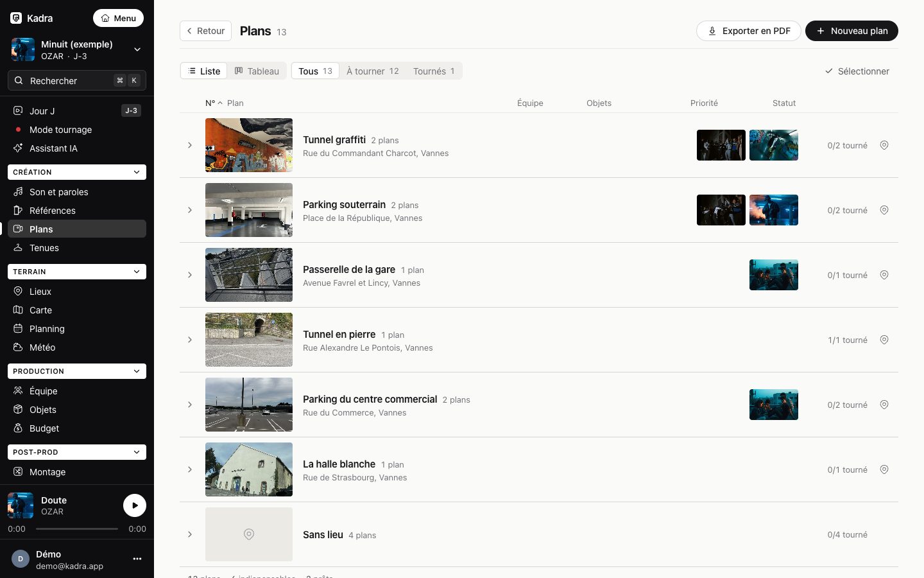924x578 pixels.
Task: Filter plans by Tournés
Action: 434,71
